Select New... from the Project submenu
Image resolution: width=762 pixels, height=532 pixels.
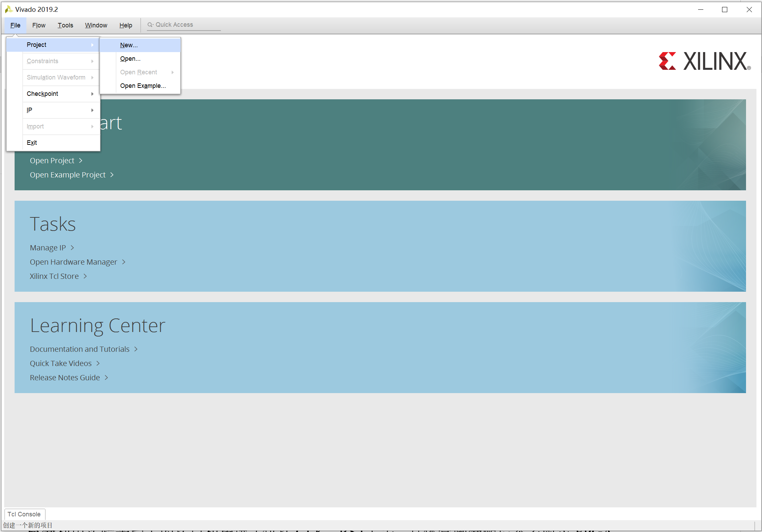click(x=129, y=45)
